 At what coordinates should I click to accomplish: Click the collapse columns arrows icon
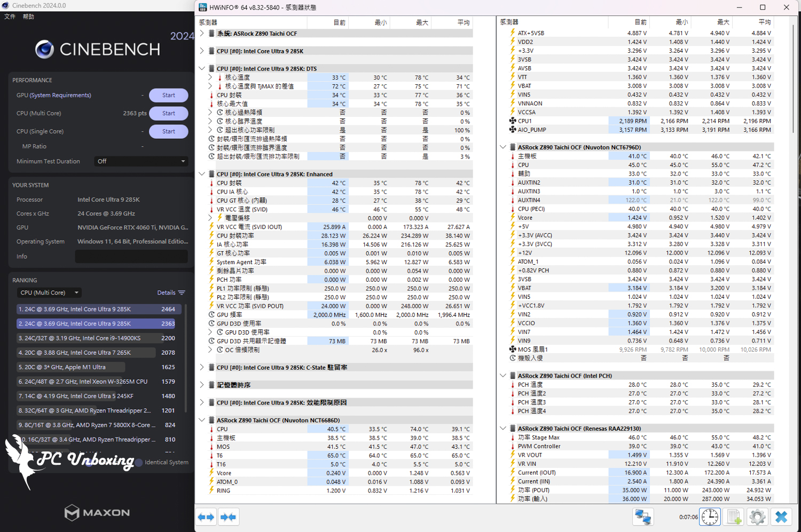(229, 517)
